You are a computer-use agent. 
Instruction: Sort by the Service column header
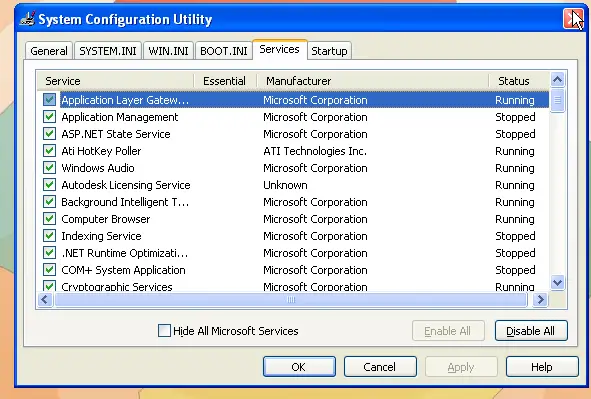pos(115,81)
